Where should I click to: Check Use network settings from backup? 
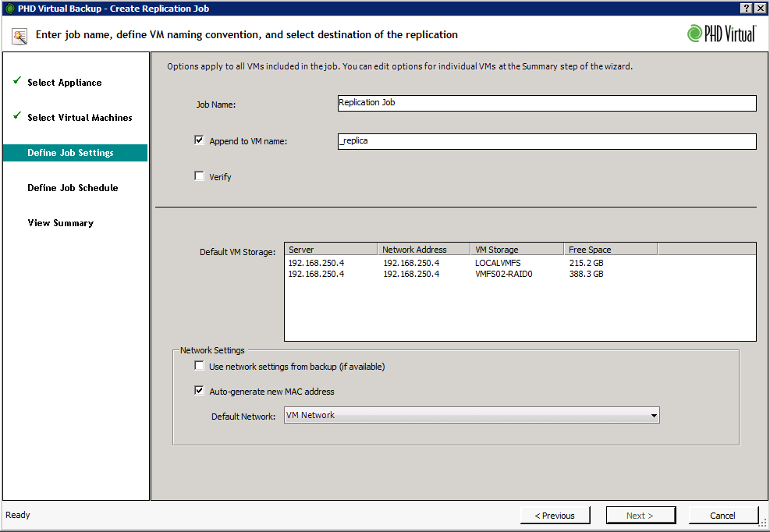coord(199,366)
